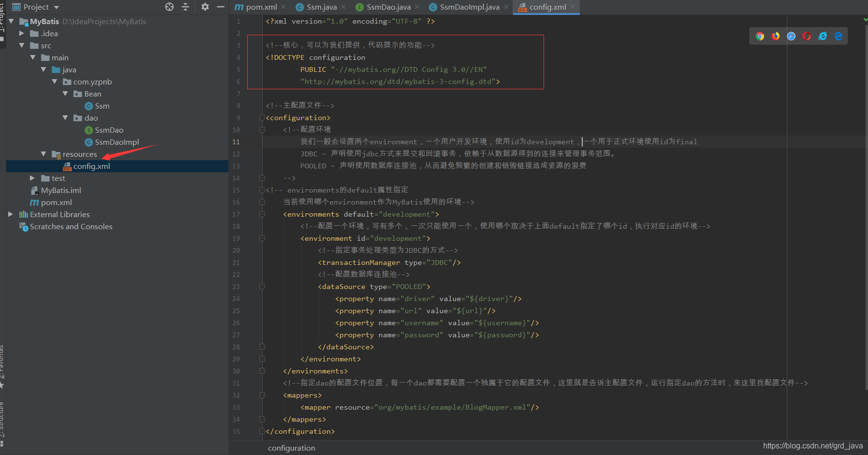Open the Project view dropdown
Viewport: 868px width, 455px height.
tap(36, 7)
